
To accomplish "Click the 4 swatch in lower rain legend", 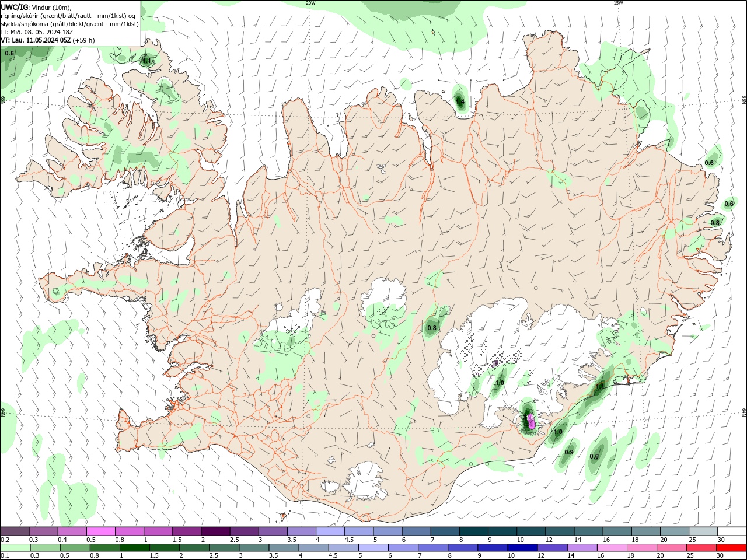I will click(313, 548).
